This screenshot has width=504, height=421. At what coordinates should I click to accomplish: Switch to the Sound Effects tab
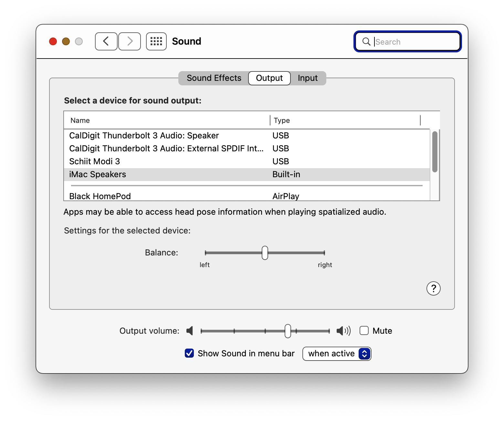click(214, 78)
